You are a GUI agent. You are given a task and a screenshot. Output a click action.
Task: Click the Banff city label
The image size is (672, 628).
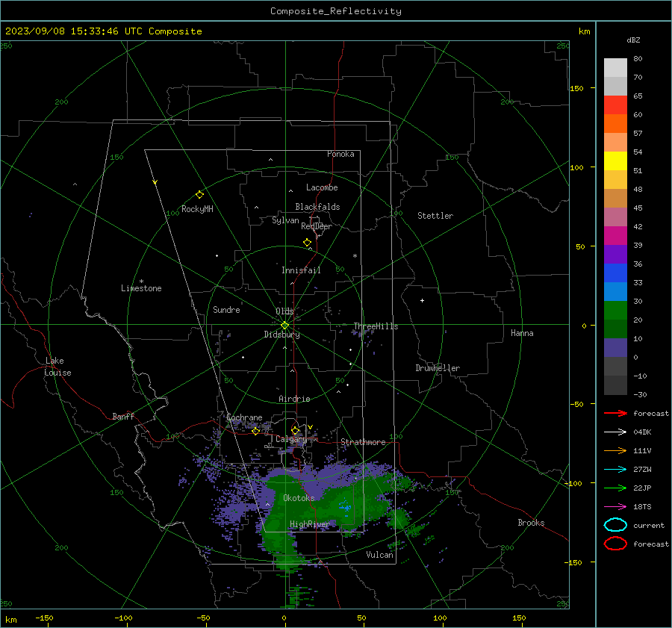pyautogui.click(x=123, y=417)
